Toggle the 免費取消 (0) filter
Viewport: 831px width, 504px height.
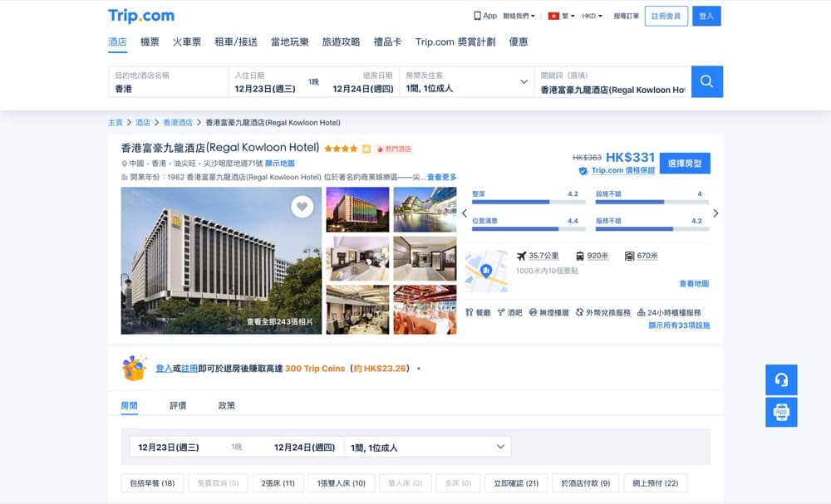click(x=218, y=483)
